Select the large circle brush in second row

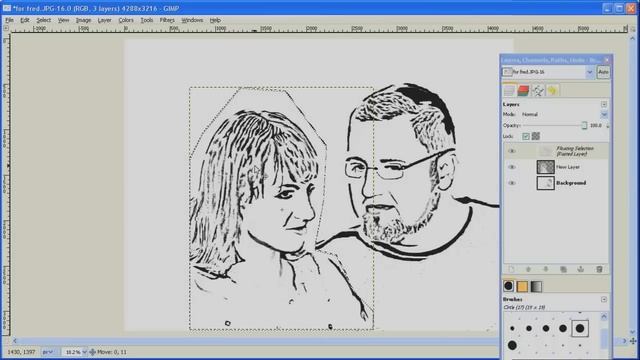tap(512, 345)
